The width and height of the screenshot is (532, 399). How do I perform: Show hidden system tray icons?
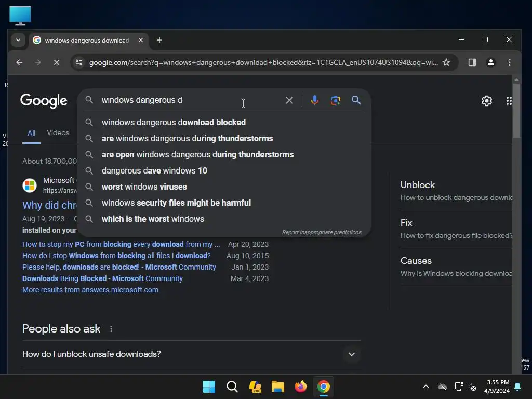click(426, 387)
